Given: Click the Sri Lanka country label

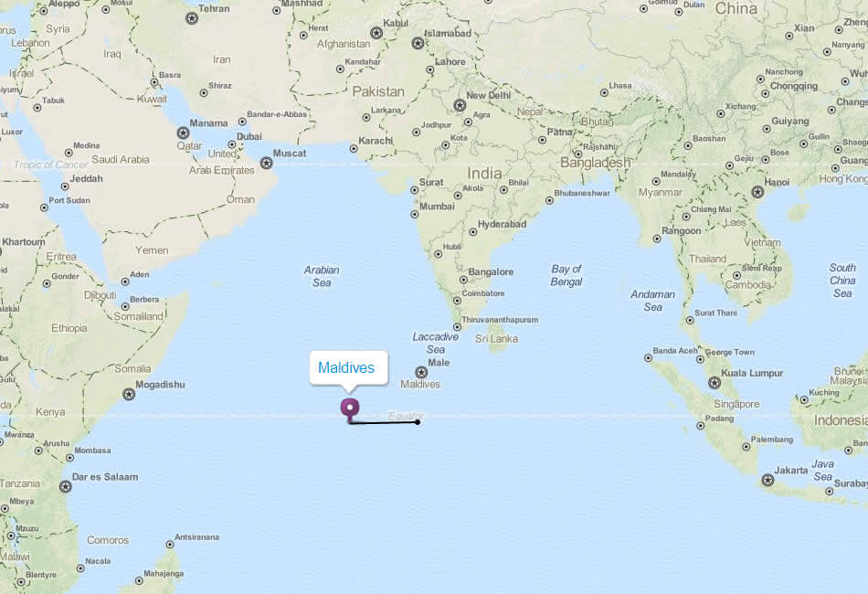Looking at the screenshot, I should (x=496, y=339).
